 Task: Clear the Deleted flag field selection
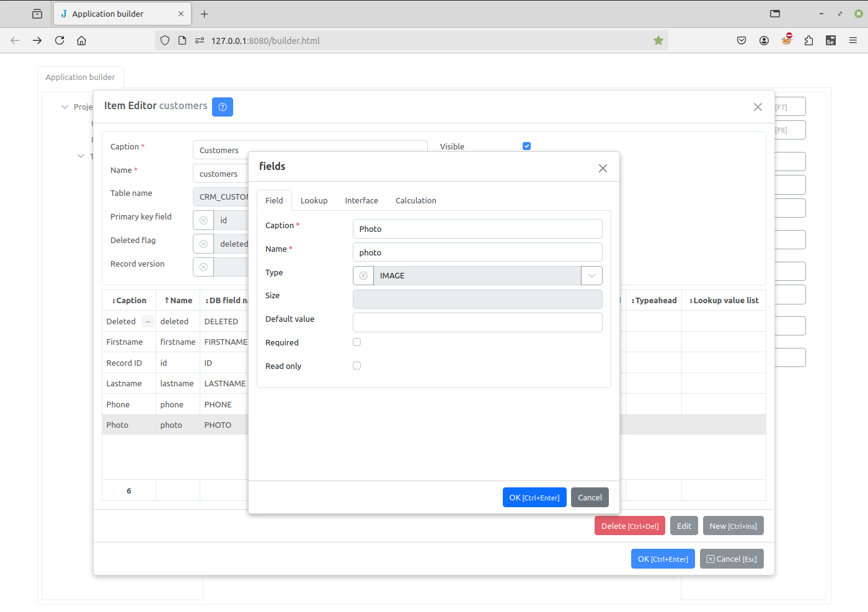point(203,244)
